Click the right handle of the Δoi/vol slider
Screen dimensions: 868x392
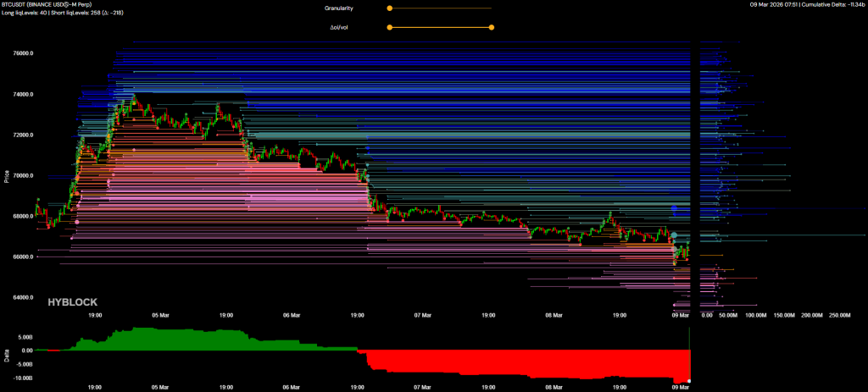[x=492, y=27]
